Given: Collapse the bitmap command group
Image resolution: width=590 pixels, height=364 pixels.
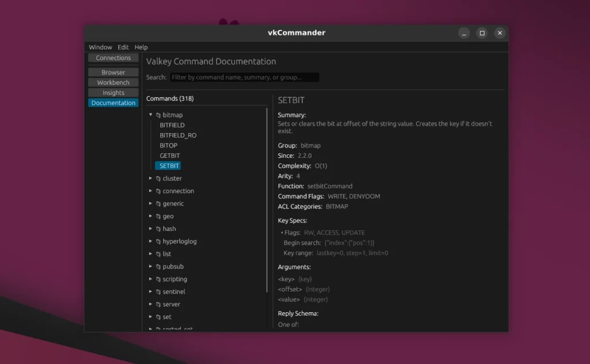Looking at the screenshot, I should click(x=151, y=115).
